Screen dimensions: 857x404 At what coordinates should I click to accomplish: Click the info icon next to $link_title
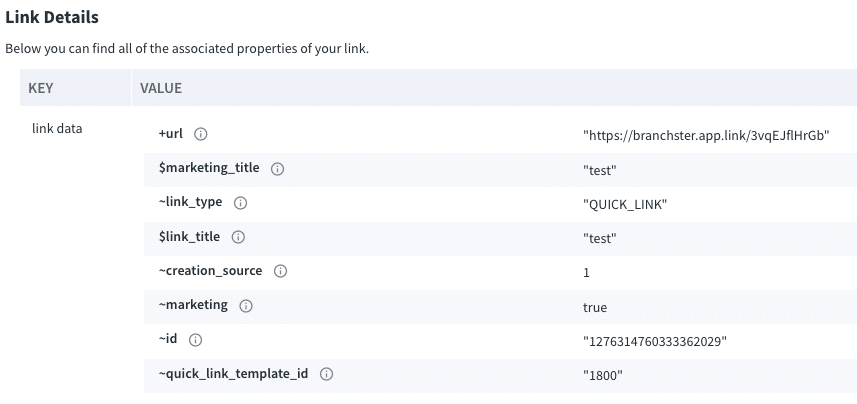tap(238, 237)
